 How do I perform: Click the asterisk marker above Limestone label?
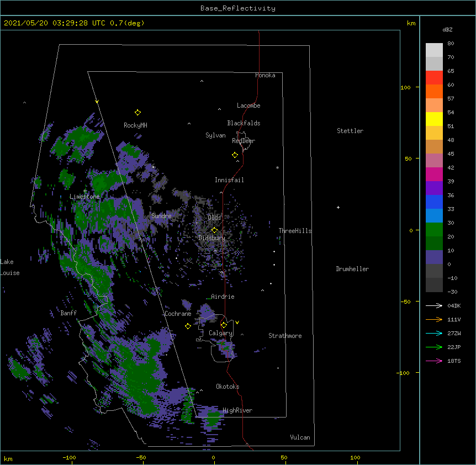(84, 191)
